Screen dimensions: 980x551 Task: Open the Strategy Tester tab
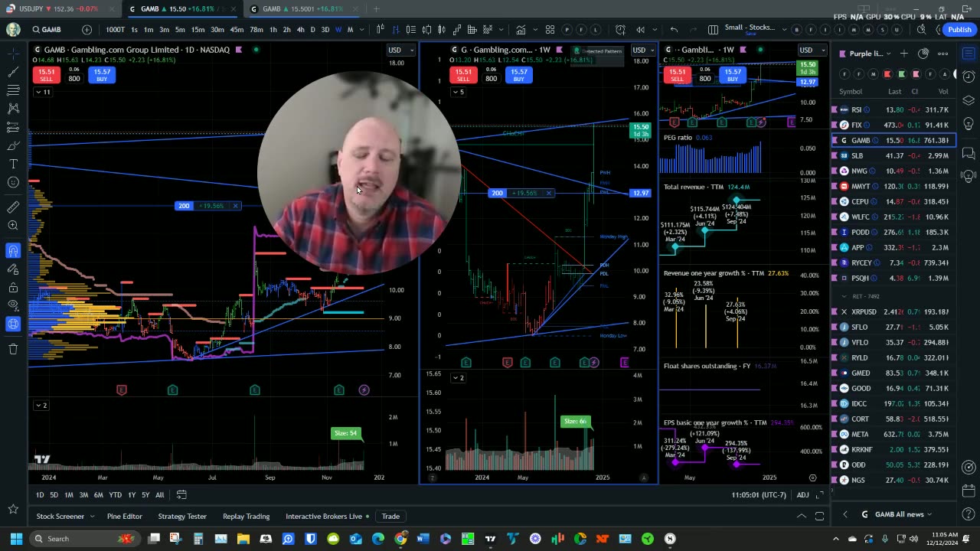pyautogui.click(x=182, y=517)
